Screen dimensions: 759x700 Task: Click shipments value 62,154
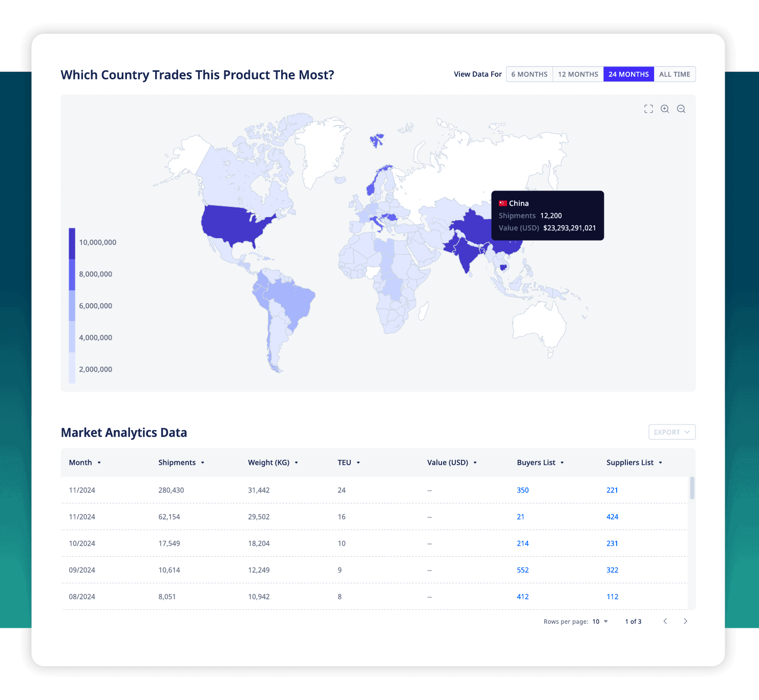click(x=169, y=517)
